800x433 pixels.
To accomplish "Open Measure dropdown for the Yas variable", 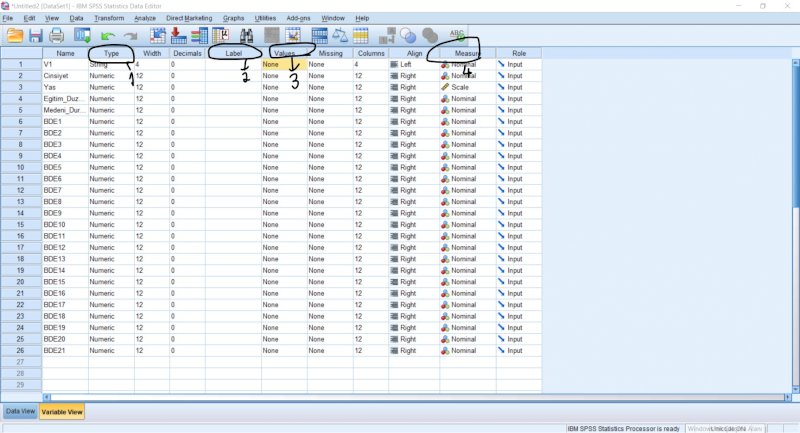I will [x=468, y=87].
